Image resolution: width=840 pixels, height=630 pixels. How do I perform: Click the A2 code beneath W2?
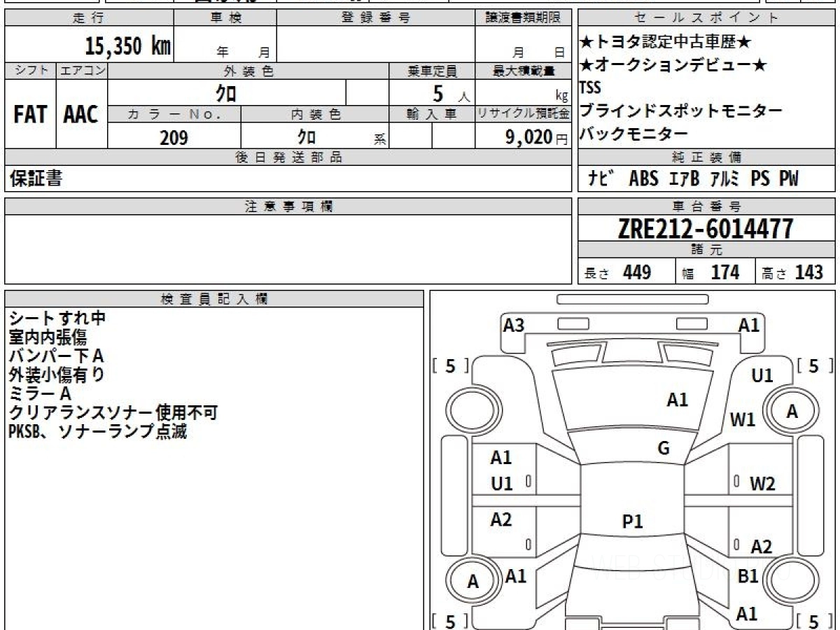762,547
